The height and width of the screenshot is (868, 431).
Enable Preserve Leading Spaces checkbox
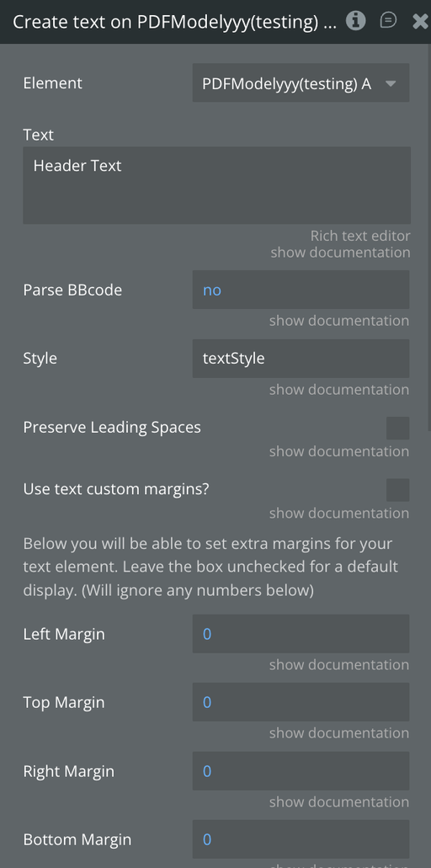point(398,428)
